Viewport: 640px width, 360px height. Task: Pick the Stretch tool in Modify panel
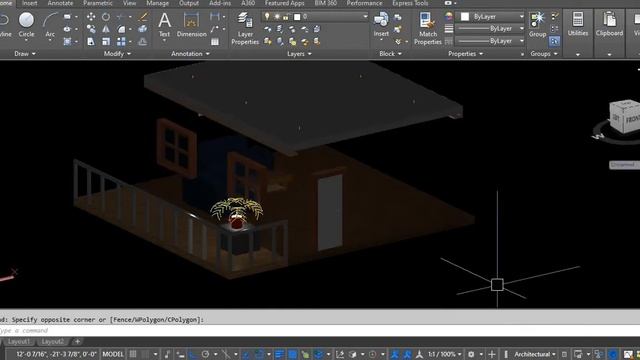point(91,41)
